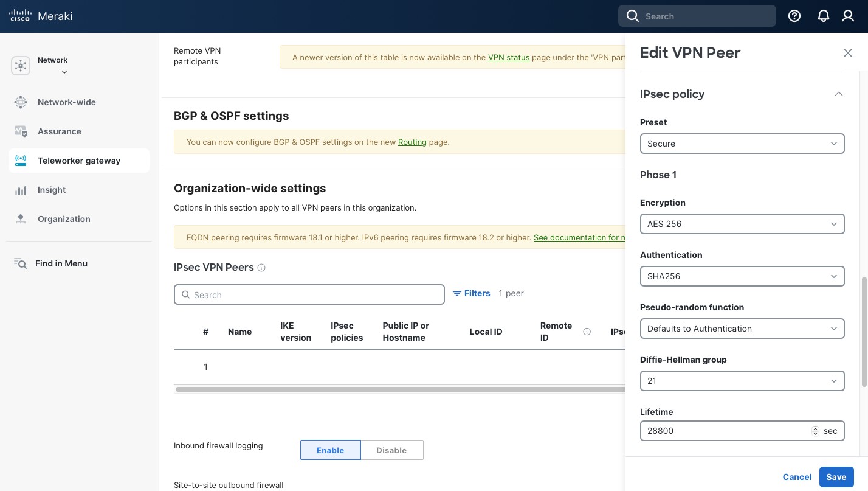Click the Lifetime seconds stepper arrows
The image size is (868, 491).
815,431
